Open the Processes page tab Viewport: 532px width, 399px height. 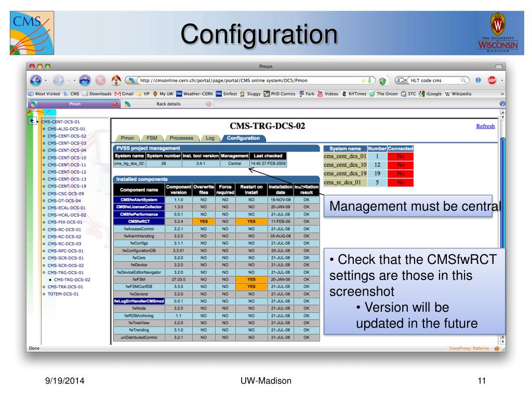tap(181, 138)
